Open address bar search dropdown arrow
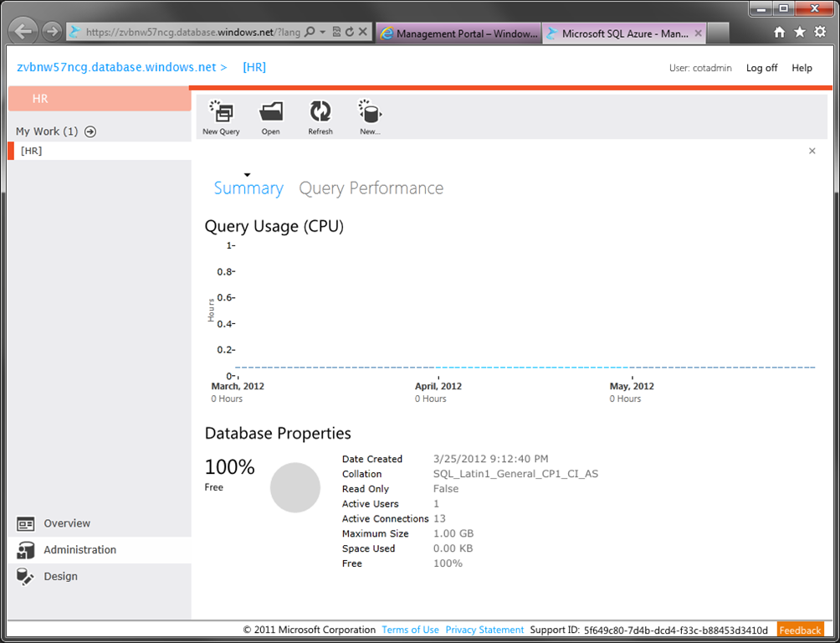Viewport: 840px width, 643px height. click(x=322, y=32)
